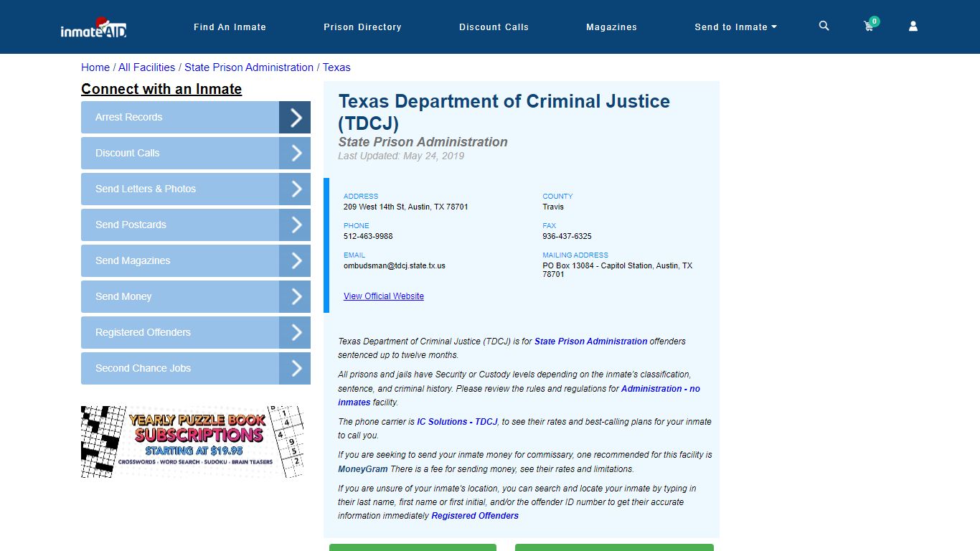The image size is (980, 551).
Task: Open IC Solutions - TDCJ link
Action: (x=457, y=422)
